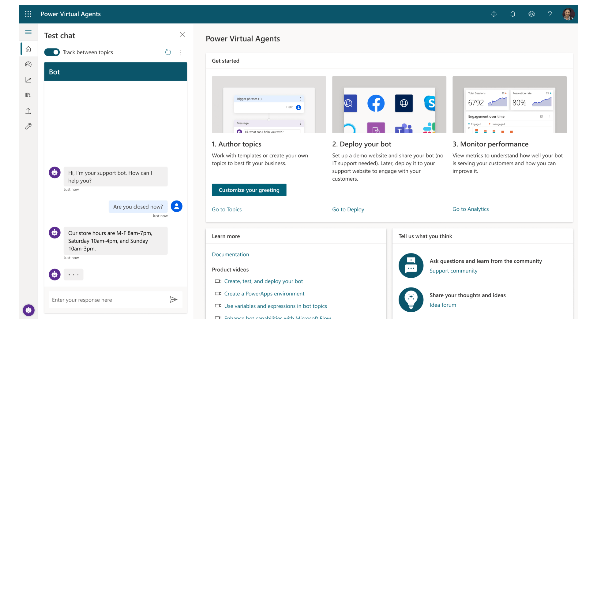This screenshot has width=600, height=600.
Task: Open the app launcher waffle icon
Action: (x=28, y=14)
